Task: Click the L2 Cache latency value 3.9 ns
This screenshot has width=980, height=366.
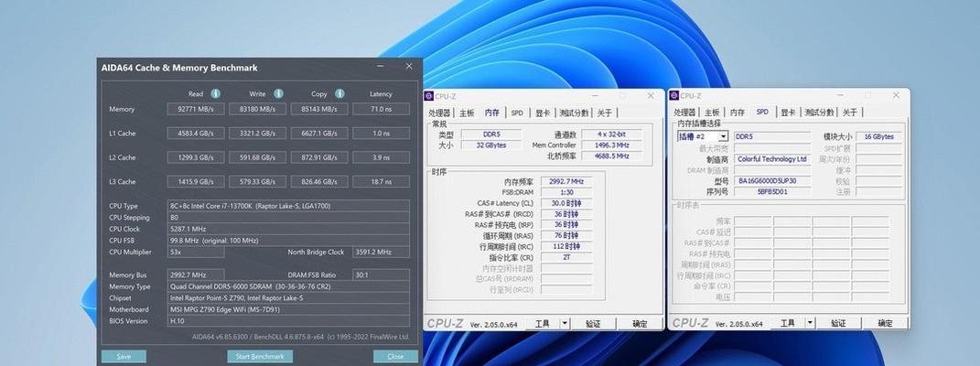Action: coord(382,158)
